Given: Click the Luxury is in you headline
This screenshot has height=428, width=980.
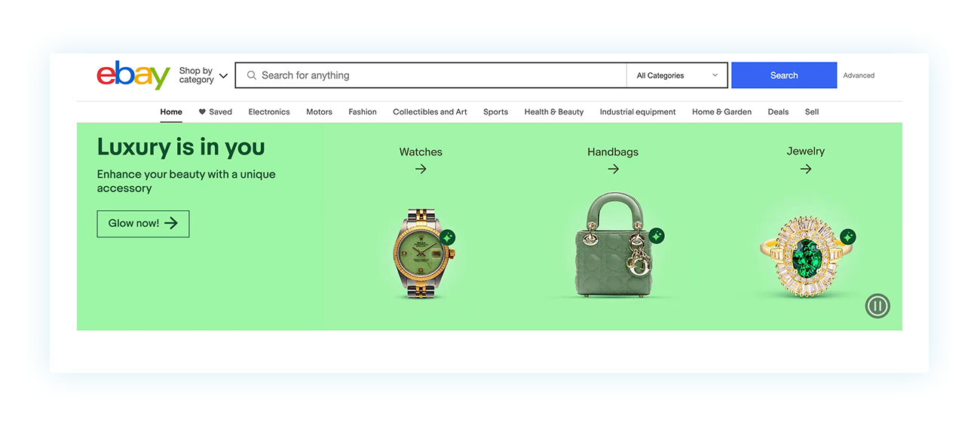Looking at the screenshot, I should pos(181,147).
